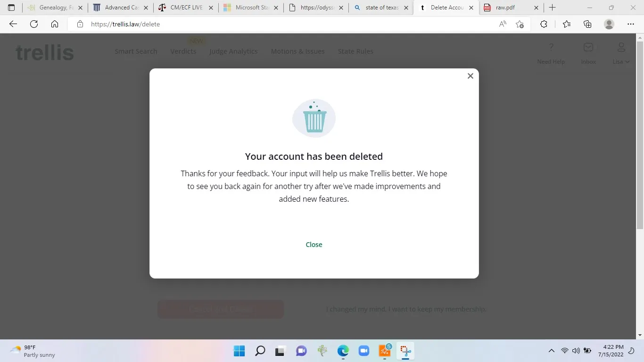The height and width of the screenshot is (362, 644).
Task: Click 'I changed my mind' membership link
Action: tap(406, 309)
